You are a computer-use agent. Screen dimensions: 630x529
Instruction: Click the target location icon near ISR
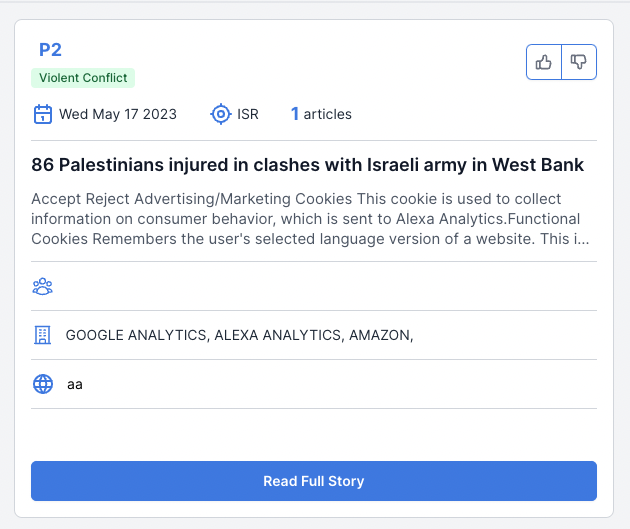pos(221,114)
